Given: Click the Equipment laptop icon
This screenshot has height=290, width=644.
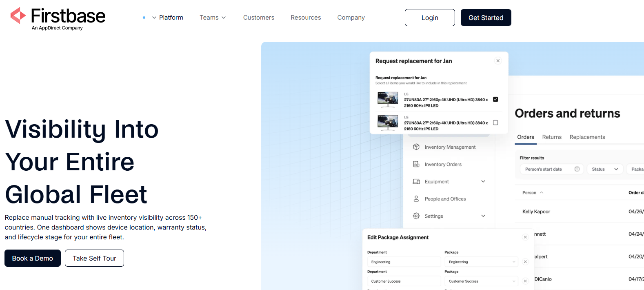Looking at the screenshot, I should point(416,182).
